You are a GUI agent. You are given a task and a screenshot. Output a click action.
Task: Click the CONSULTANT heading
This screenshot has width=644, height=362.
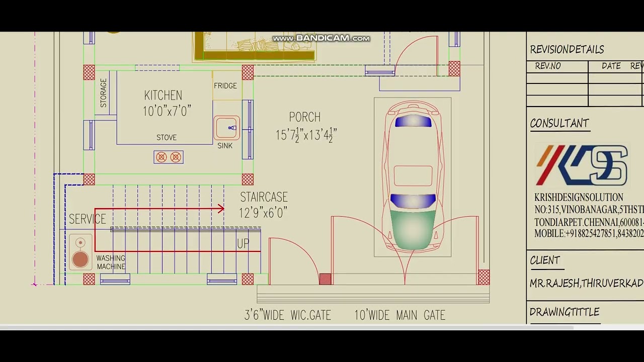[x=559, y=124]
